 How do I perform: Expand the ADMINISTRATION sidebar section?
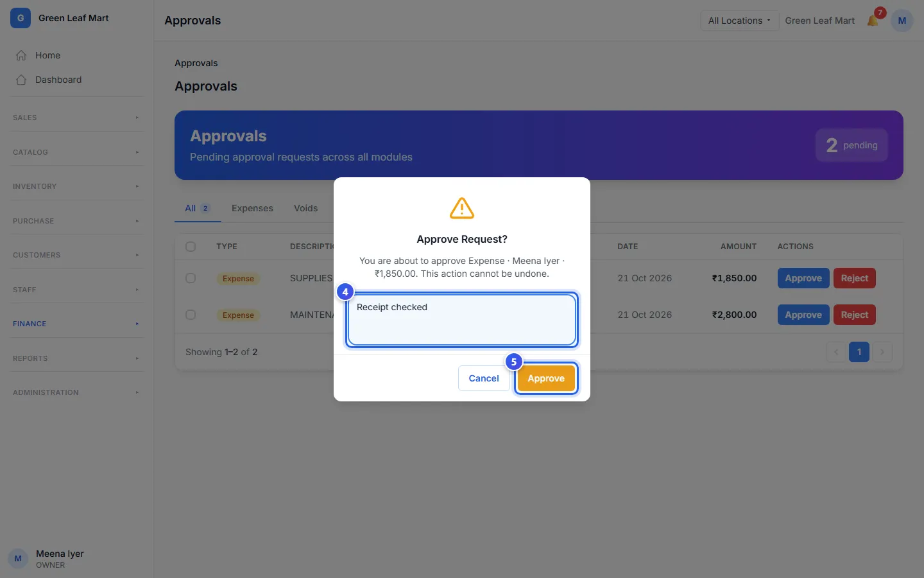[x=76, y=392]
